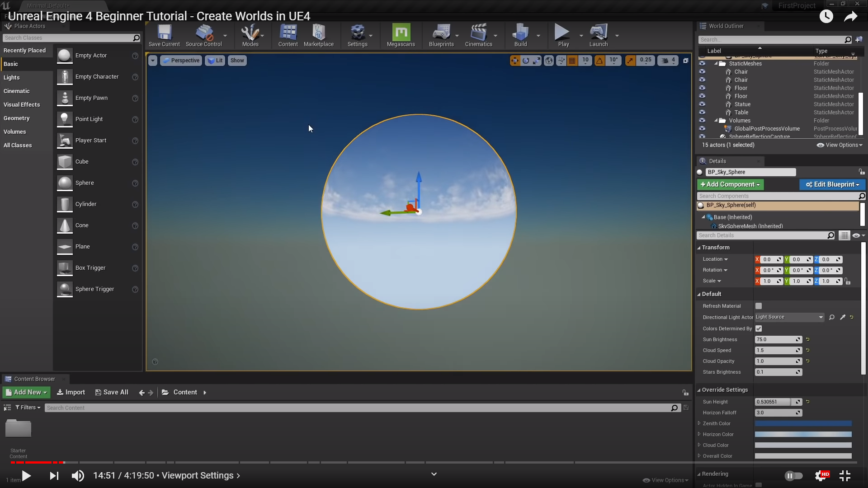Click the Build toolbar icon
868x488 pixels.
point(520,35)
